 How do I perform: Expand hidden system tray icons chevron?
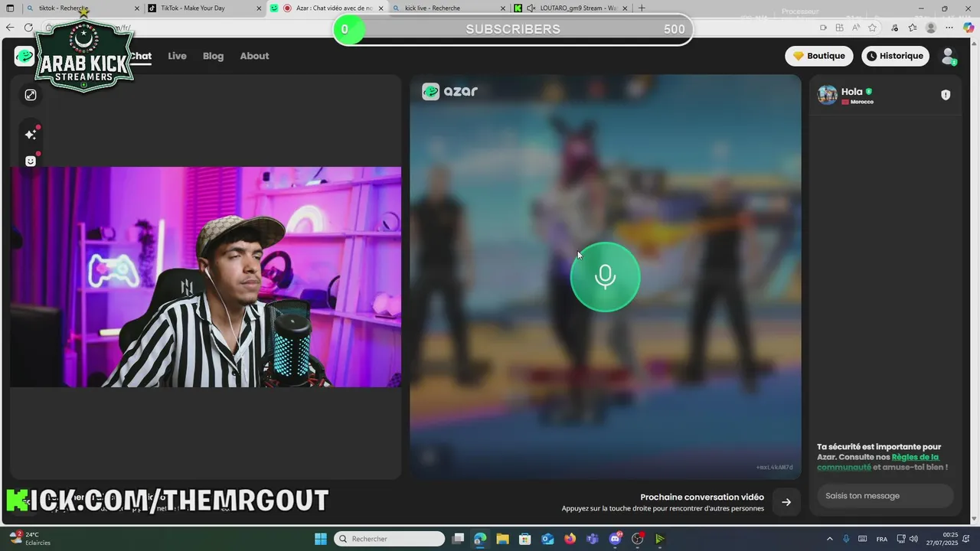[830, 539]
